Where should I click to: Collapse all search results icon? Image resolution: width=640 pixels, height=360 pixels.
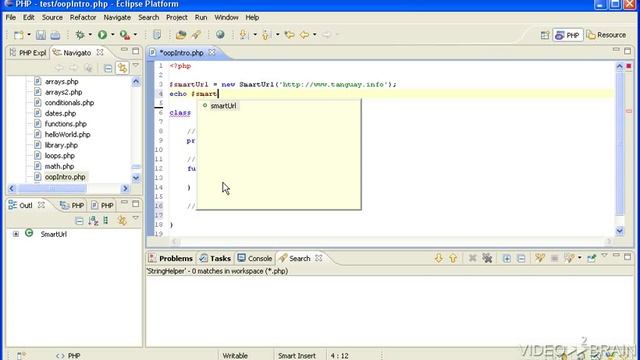point(521,258)
